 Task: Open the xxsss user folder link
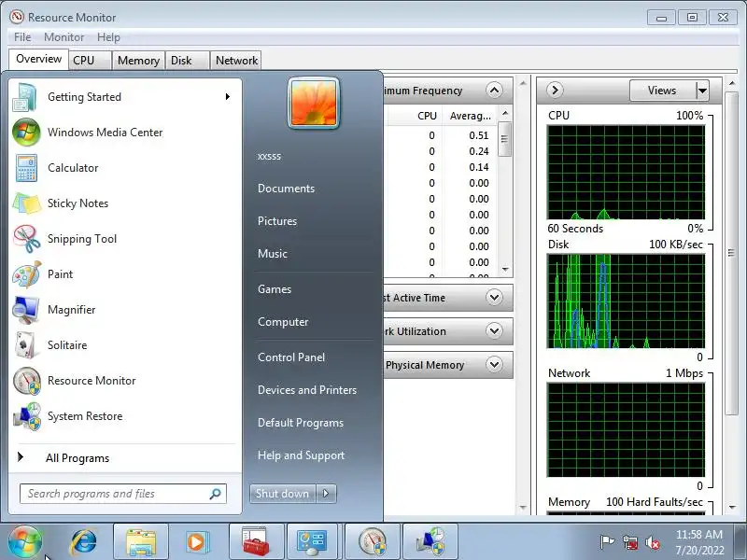pyautogui.click(x=269, y=156)
